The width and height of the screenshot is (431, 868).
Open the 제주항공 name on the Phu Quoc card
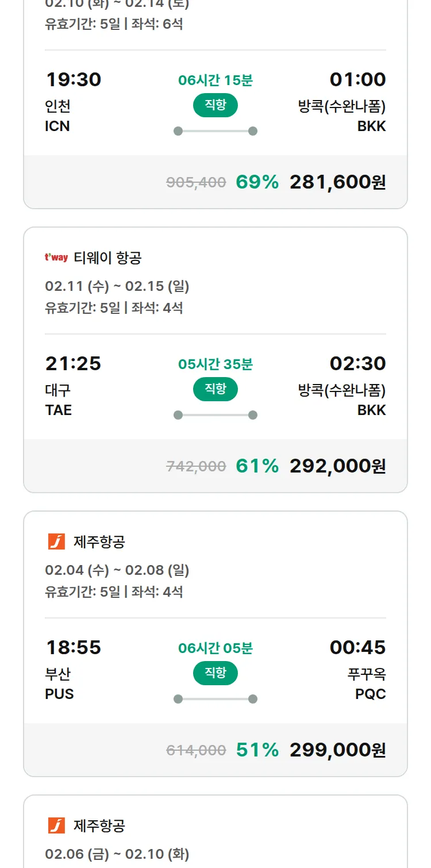[x=99, y=541]
